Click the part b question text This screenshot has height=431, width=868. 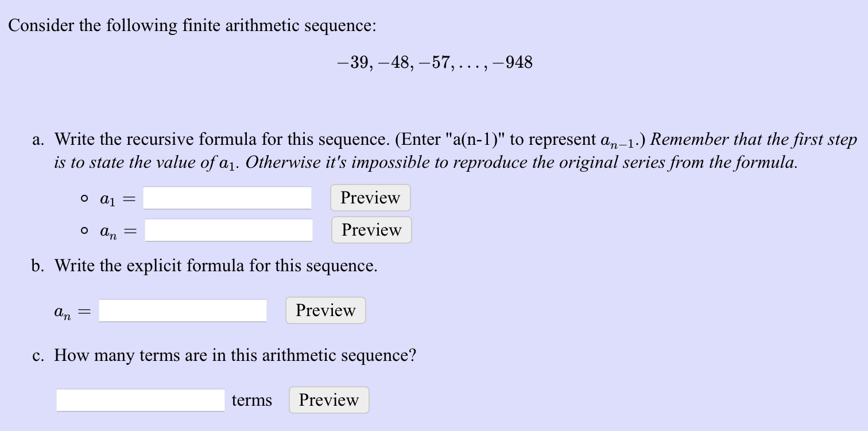[215, 265]
